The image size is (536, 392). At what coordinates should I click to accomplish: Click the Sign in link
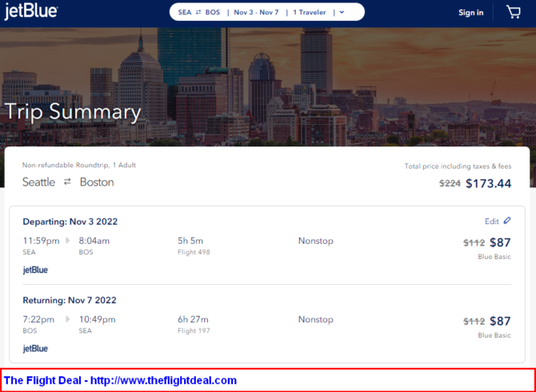470,13
